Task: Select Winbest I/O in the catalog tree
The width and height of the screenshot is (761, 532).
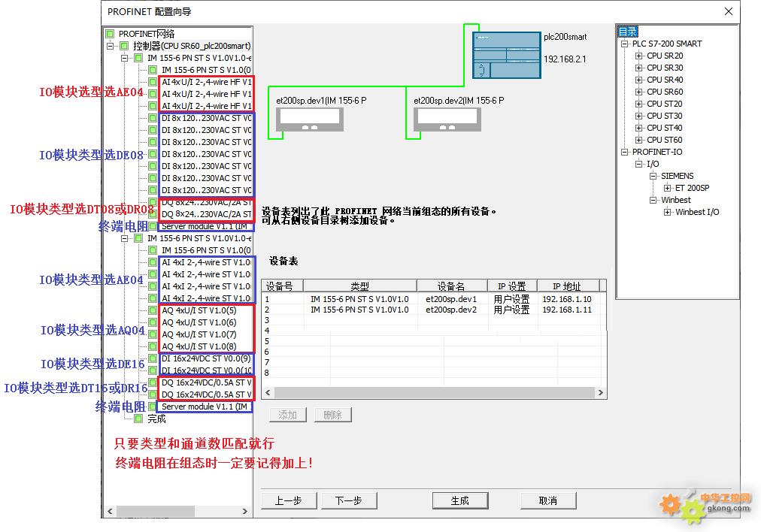Action: 697,212
